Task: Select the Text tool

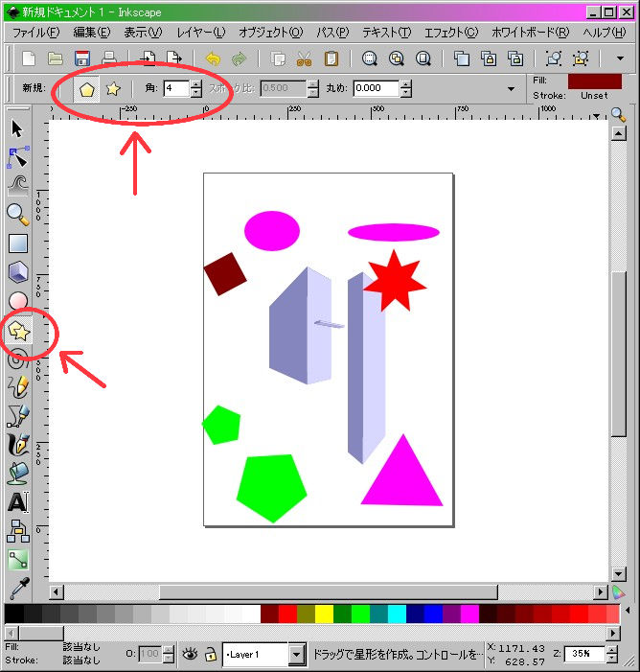Action: pos(18,502)
